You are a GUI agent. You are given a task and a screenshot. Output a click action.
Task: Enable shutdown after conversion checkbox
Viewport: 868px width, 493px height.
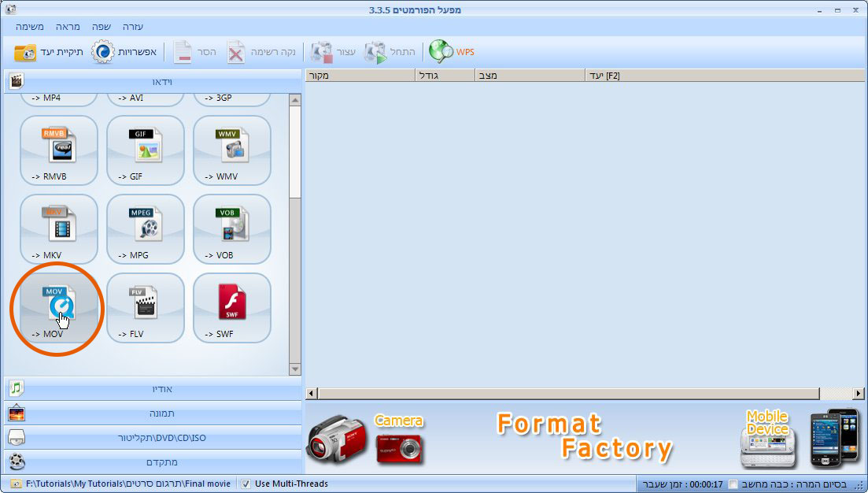click(x=733, y=484)
